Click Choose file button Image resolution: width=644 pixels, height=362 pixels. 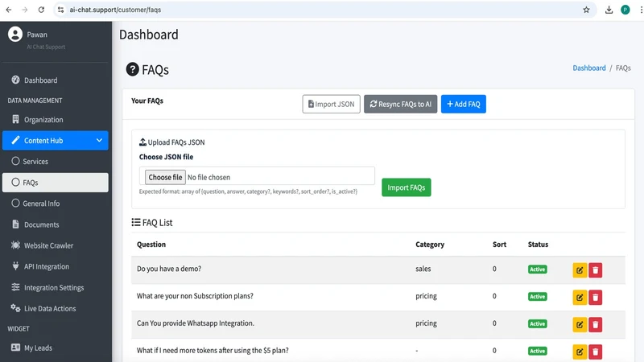coord(165,177)
